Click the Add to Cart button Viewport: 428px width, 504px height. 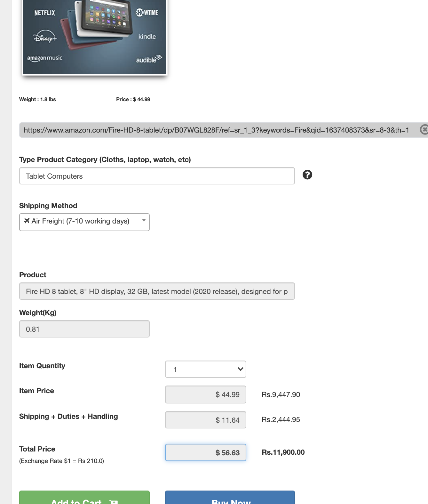84,497
